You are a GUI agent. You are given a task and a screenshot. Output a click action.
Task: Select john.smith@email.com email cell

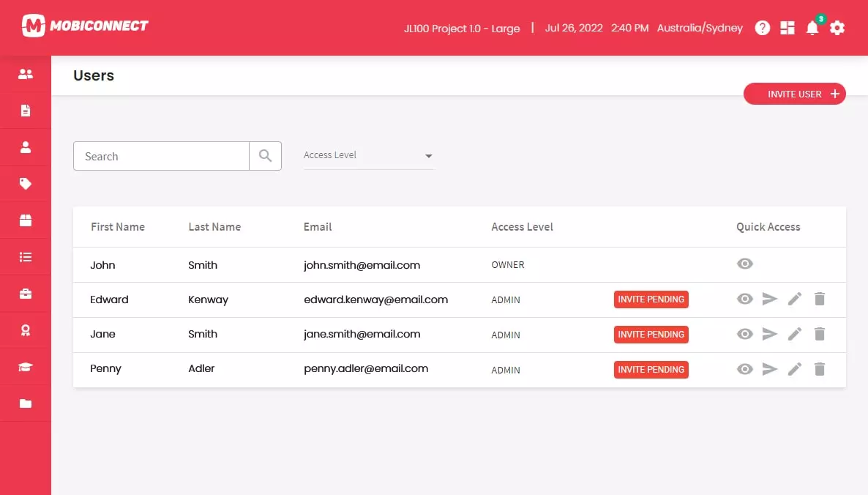pyautogui.click(x=362, y=264)
